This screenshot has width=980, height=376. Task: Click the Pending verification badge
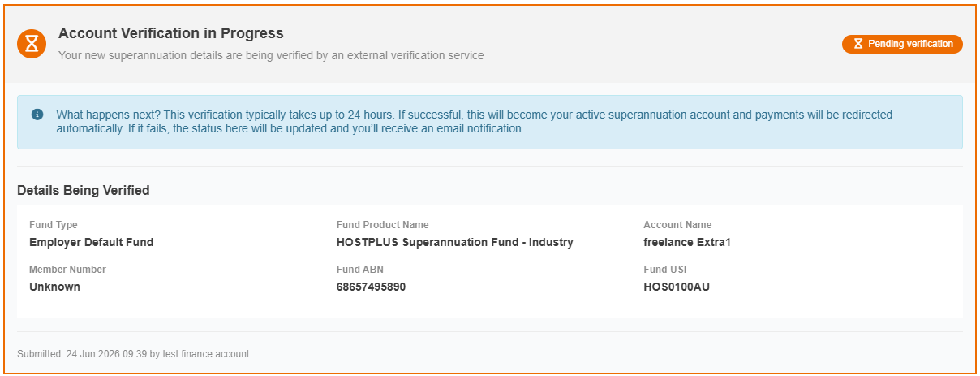pyautogui.click(x=902, y=44)
